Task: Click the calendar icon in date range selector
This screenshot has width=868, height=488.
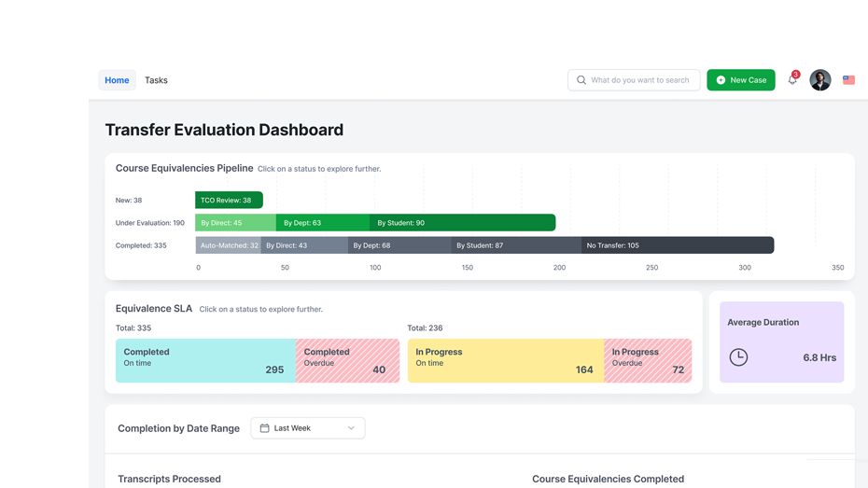Action: point(265,428)
